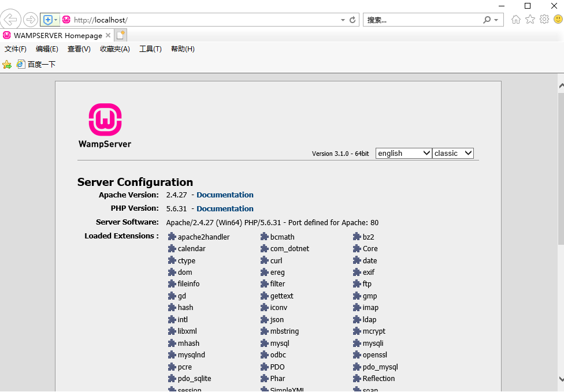
Task: Open the browser Home icon
Action: pyautogui.click(x=516, y=20)
